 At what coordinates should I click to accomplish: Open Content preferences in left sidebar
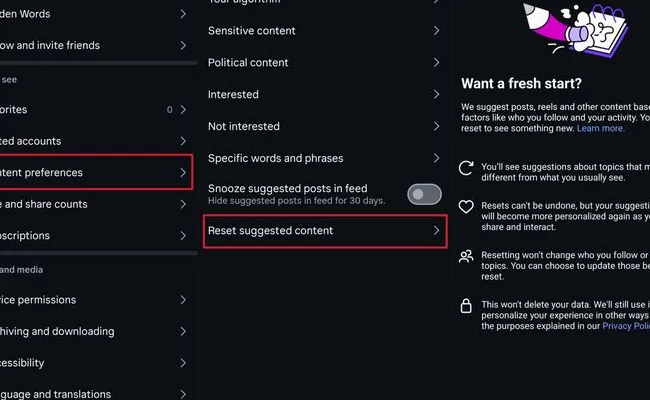pos(95,173)
